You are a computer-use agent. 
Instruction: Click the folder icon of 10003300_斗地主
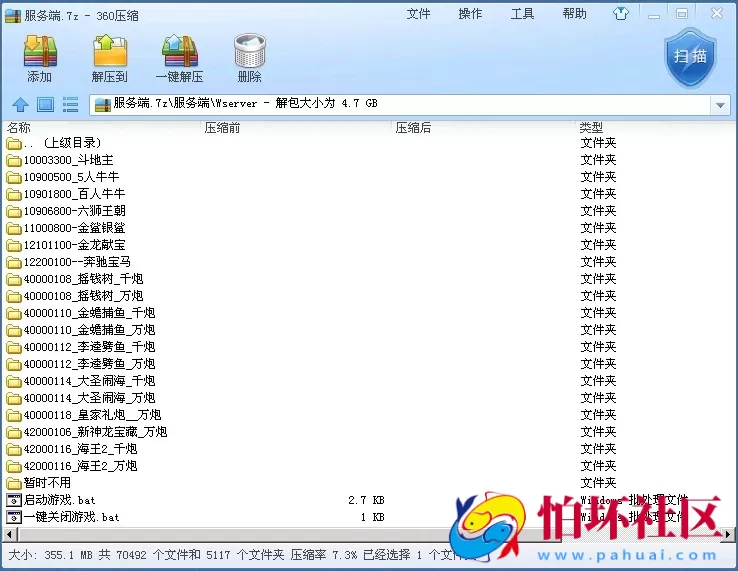[x=14, y=161]
